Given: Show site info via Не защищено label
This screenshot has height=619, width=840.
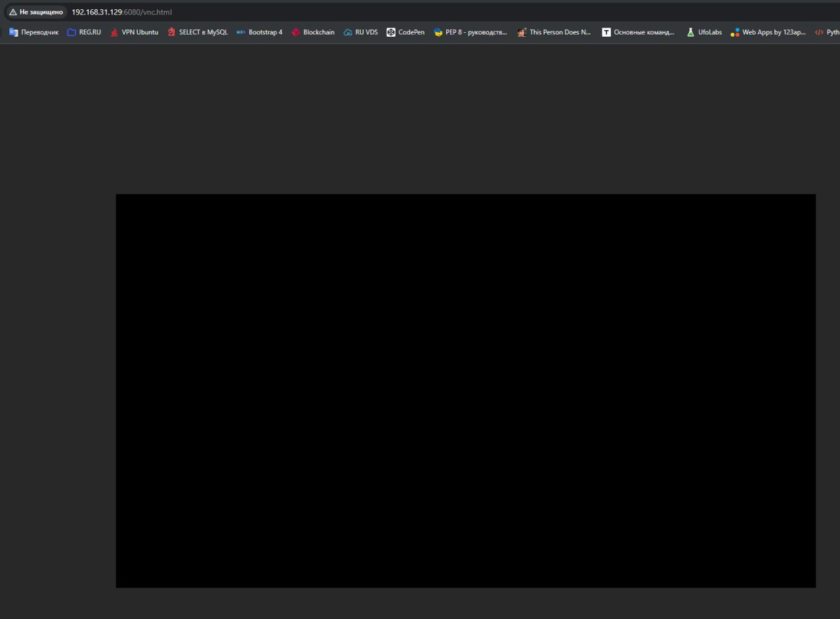Looking at the screenshot, I should pos(41,12).
